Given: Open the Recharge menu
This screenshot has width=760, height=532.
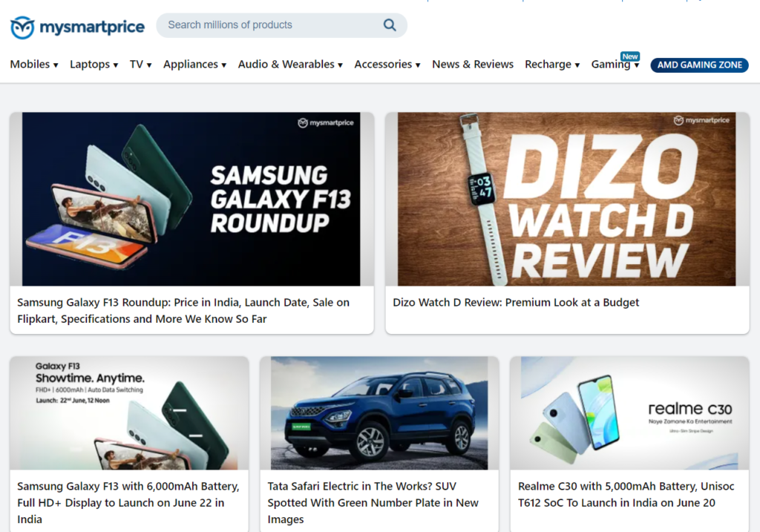Looking at the screenshot, I should point(551,65).
